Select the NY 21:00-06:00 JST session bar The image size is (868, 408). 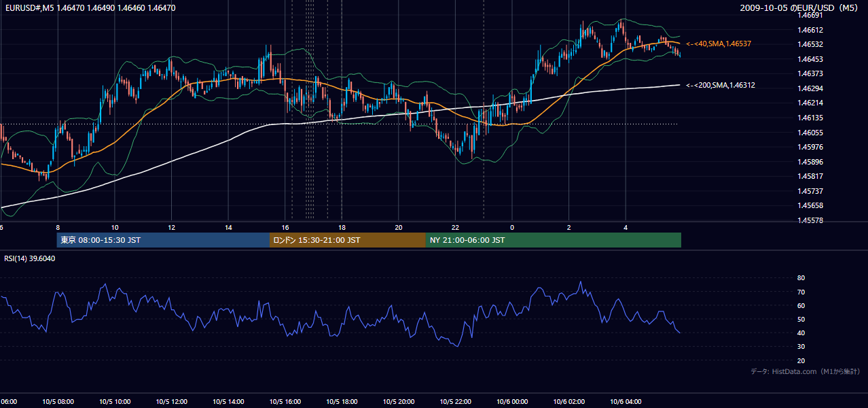[x=554, y=240]
